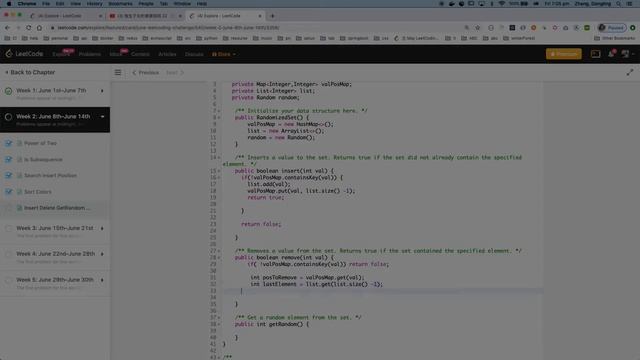Image resolution: width=640 pixels, height=360 pixels.
Task: Click the Week 4 status circle
Action: [8, 254]
